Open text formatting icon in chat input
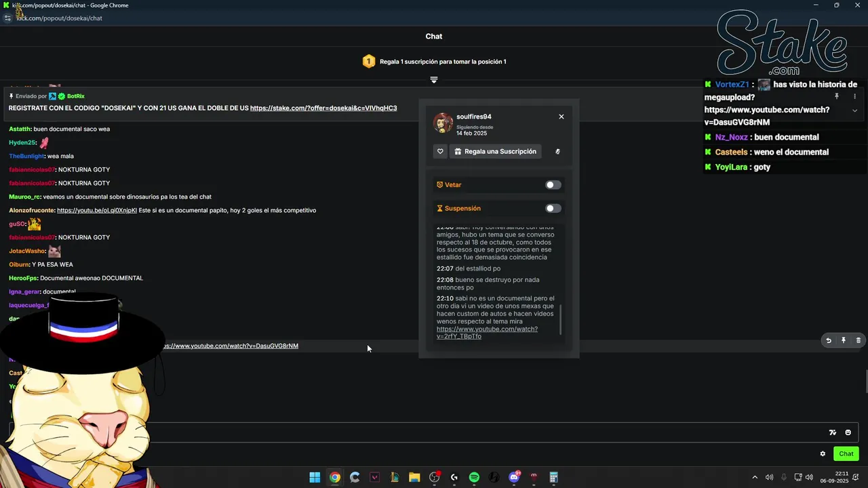 (833, 432)
